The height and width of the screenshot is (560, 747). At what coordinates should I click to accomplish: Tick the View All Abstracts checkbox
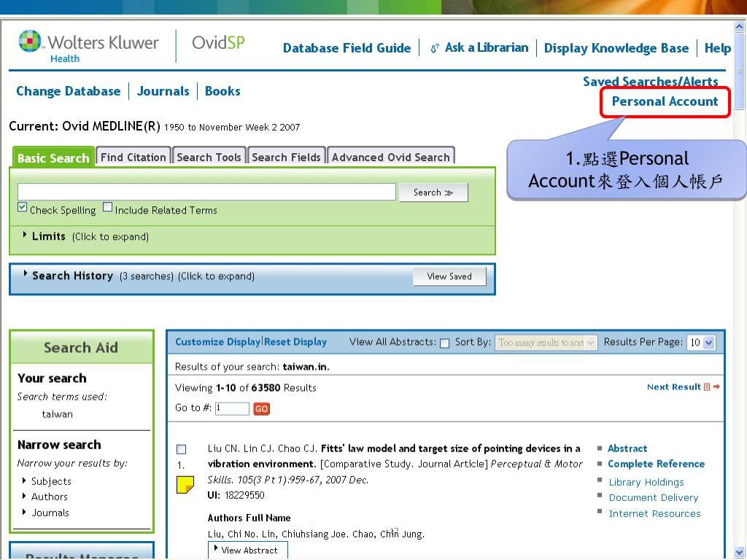tap(444, 343)
